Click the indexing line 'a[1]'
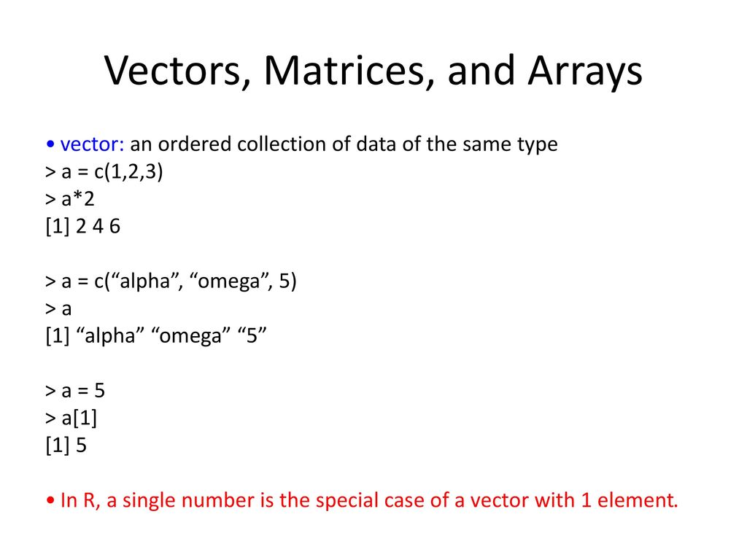This screenshot has width=747, height=560. (71, 418)
